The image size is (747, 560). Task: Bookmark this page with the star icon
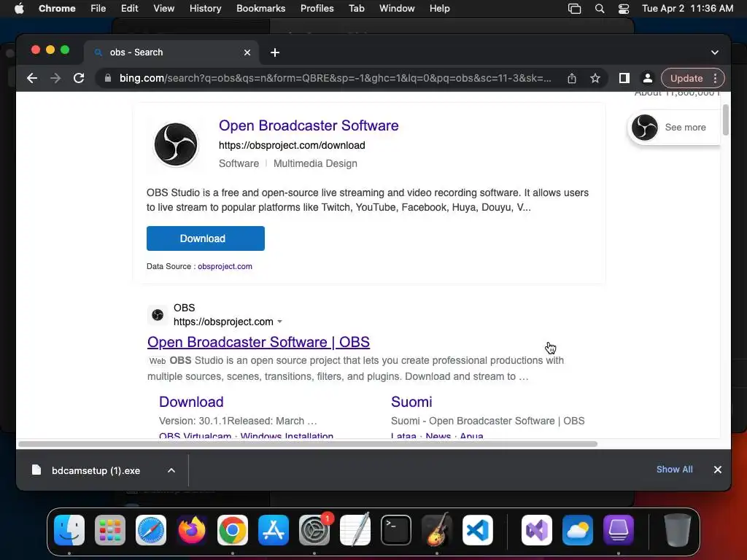(595, 78)
